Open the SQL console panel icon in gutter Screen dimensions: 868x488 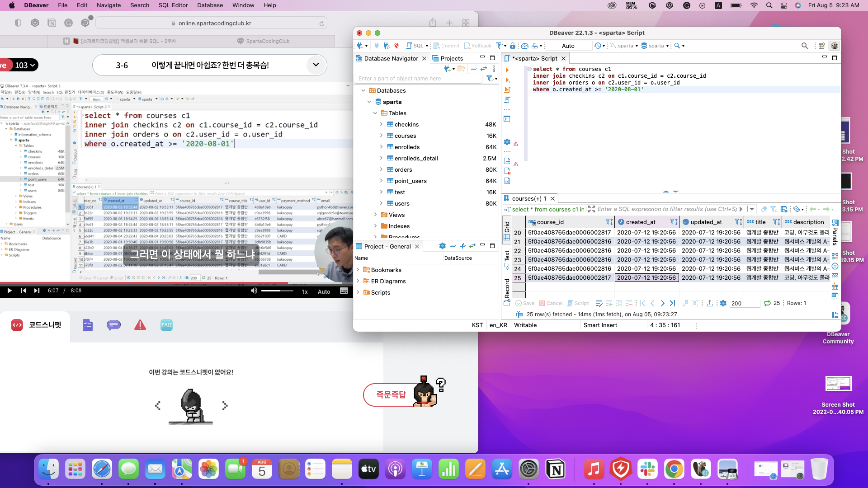tap(507, 119)
